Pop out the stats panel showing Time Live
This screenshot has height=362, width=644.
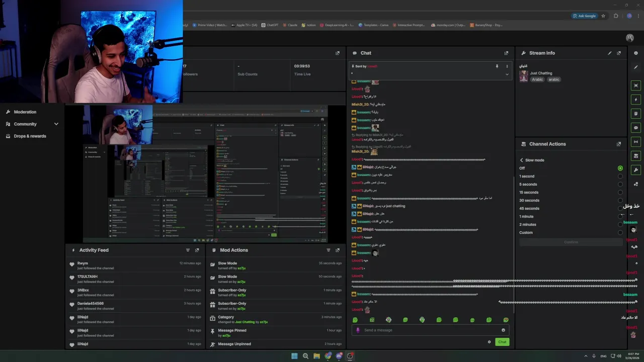point(337,53)
